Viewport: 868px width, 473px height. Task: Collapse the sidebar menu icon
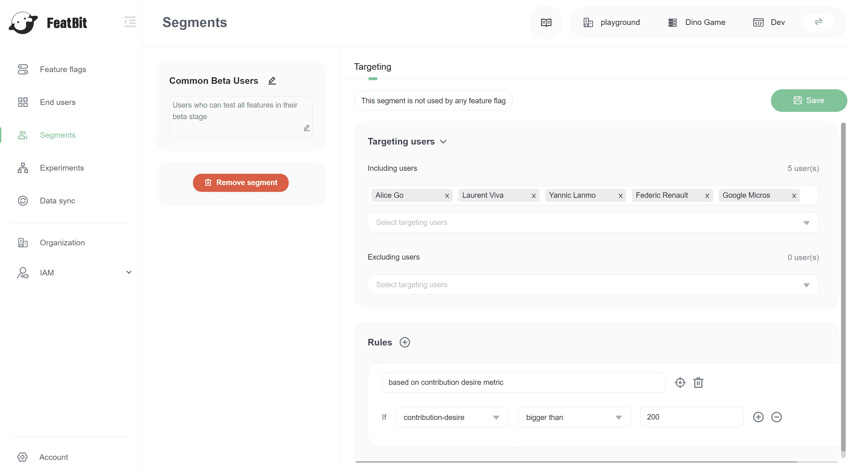130,22
